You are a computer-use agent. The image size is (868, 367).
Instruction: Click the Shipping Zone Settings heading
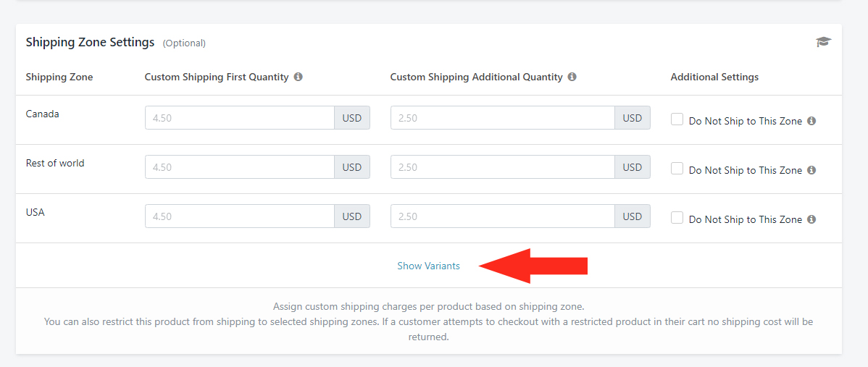point(91,42)
